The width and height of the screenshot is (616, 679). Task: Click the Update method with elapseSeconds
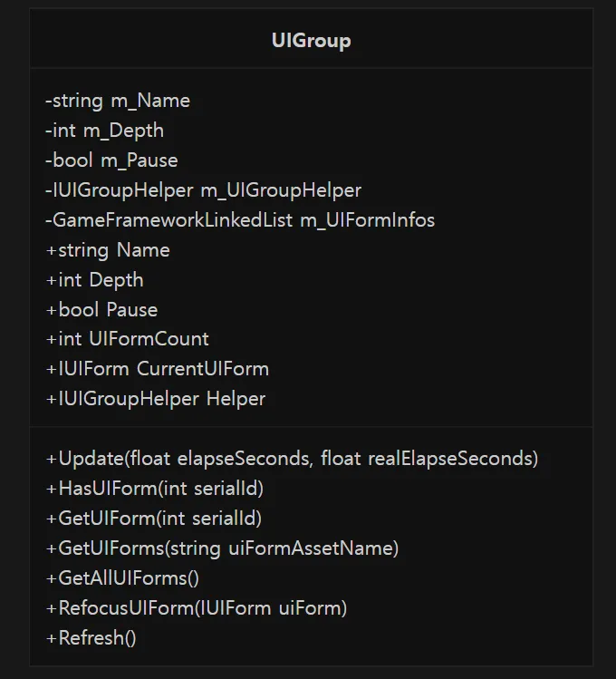click(292, 459)
